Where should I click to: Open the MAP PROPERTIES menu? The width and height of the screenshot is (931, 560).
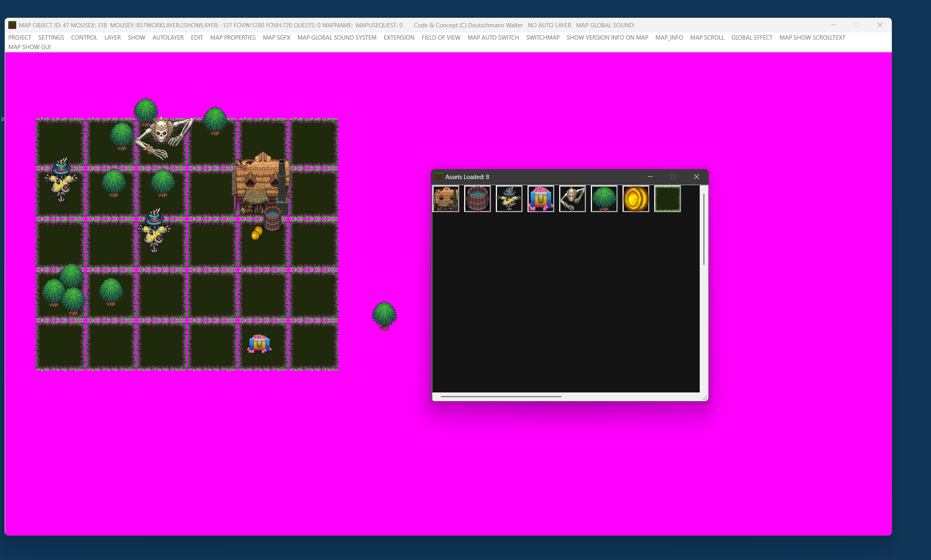[x=233, y=37]
